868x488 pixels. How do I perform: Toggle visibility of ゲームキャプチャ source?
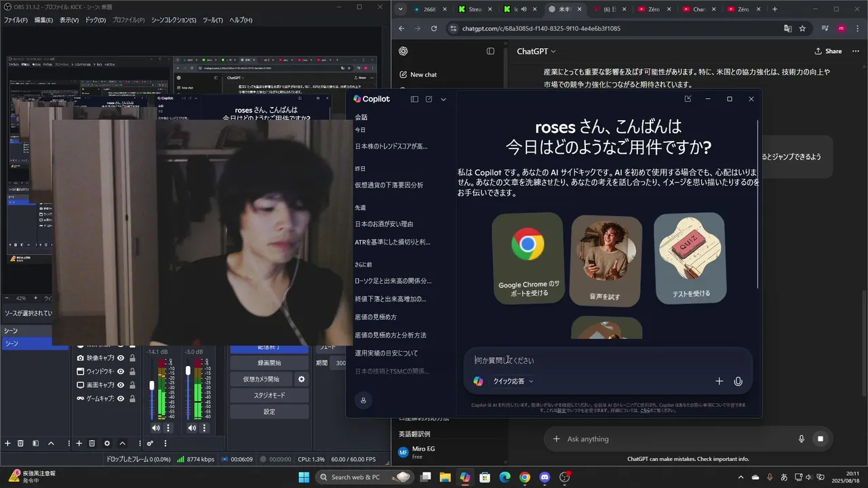click(x=121, y=399)
